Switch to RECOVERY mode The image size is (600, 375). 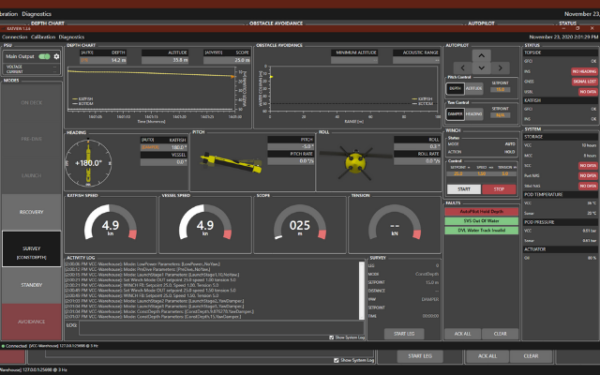31,212
